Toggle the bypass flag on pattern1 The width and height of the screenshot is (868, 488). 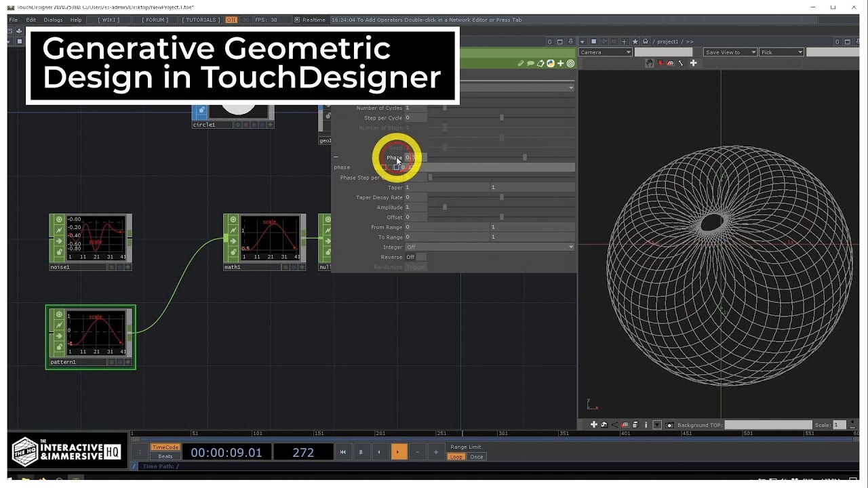(59, 325)
